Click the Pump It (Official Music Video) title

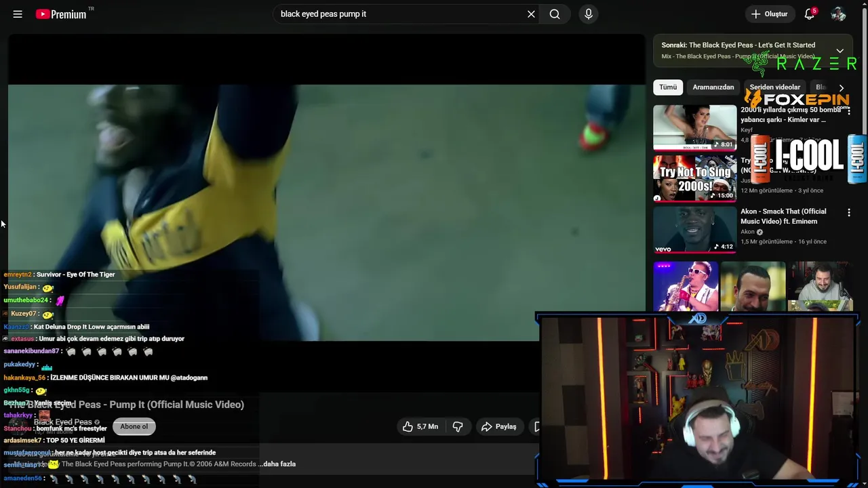point(126,405)
